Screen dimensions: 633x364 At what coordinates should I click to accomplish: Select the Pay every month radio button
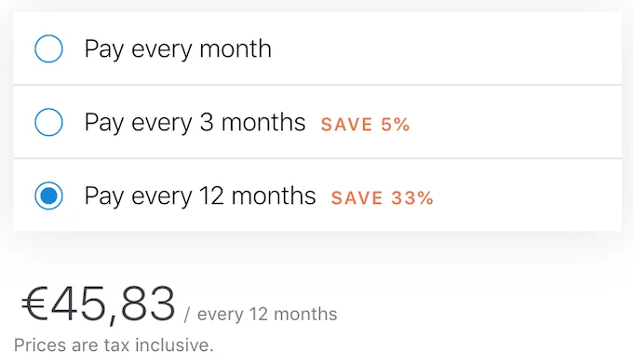[x=48, y=48]
